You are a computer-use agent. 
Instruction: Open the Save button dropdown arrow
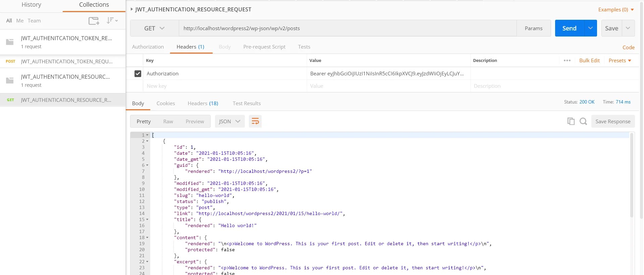click(x=628, y=28)
